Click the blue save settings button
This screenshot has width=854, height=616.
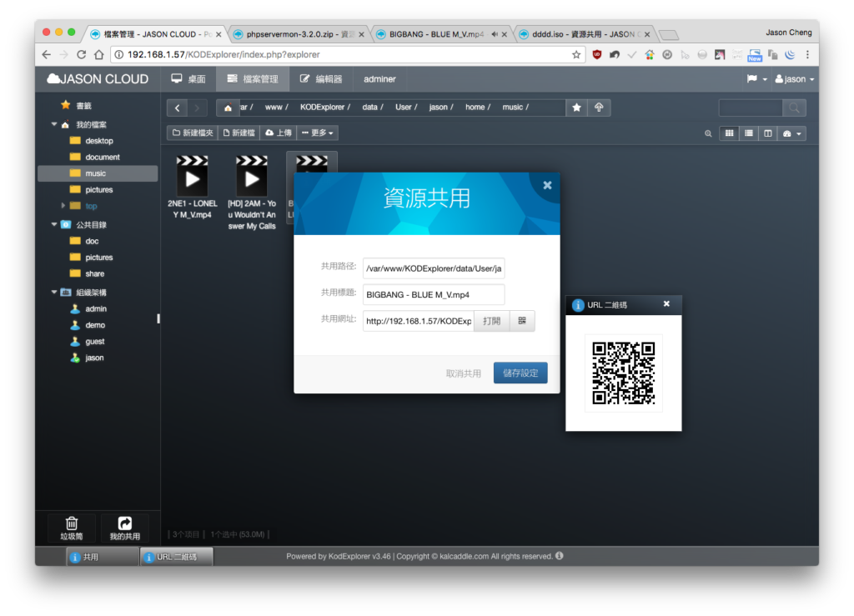[520, 373]
